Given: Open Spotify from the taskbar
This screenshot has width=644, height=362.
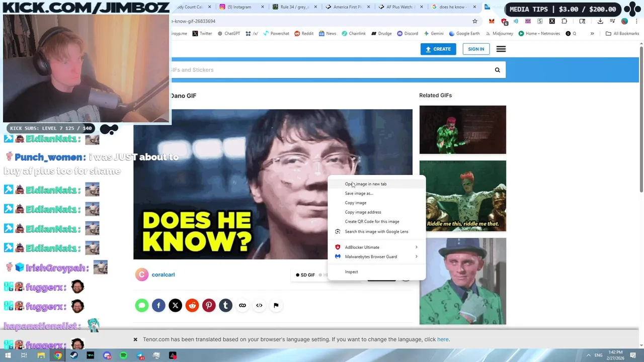Looking at the screenshot, I should [x=123, y=355].
